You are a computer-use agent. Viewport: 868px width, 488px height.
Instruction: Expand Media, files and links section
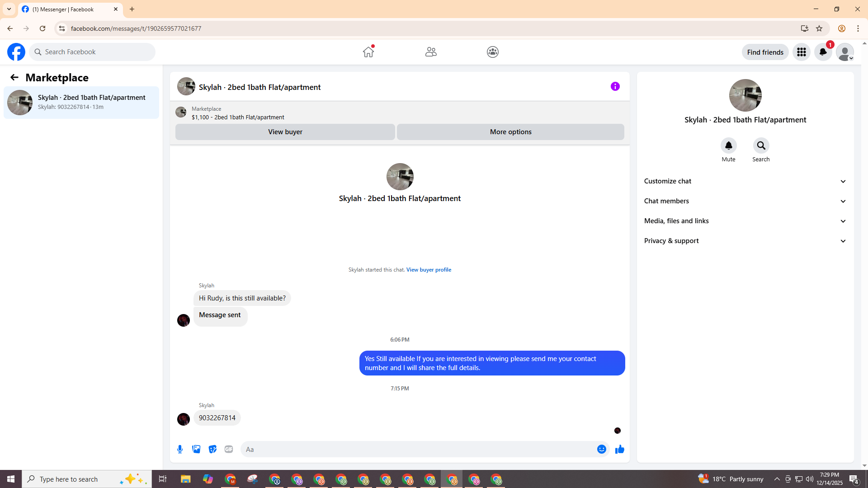click(x=745, y=221)
